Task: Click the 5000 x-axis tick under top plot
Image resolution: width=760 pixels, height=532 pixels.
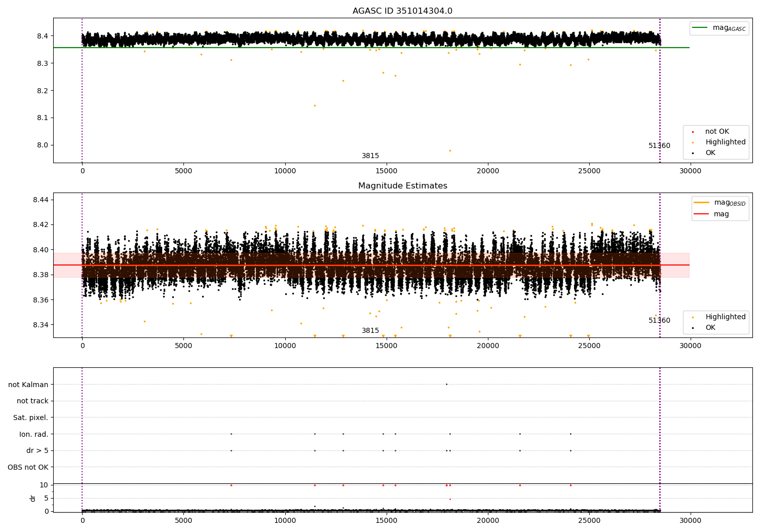Action: click(183, 171)
